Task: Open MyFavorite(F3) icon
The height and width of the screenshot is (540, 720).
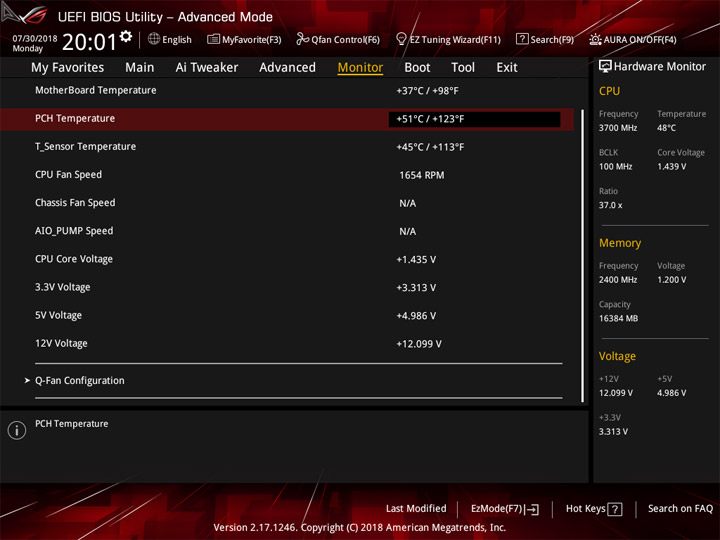Action: pyautogui.click(x=213, y=39)
